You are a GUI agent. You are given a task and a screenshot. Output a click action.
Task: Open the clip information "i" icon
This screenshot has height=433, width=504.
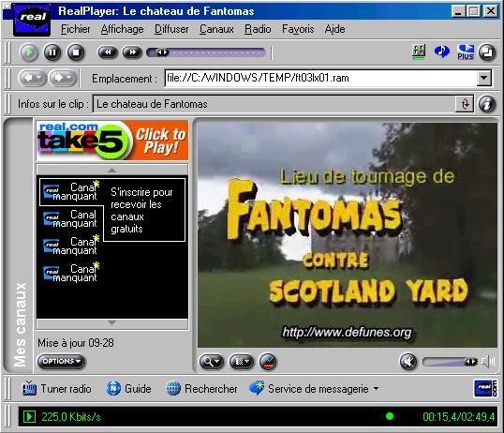[x=487, y=104]
